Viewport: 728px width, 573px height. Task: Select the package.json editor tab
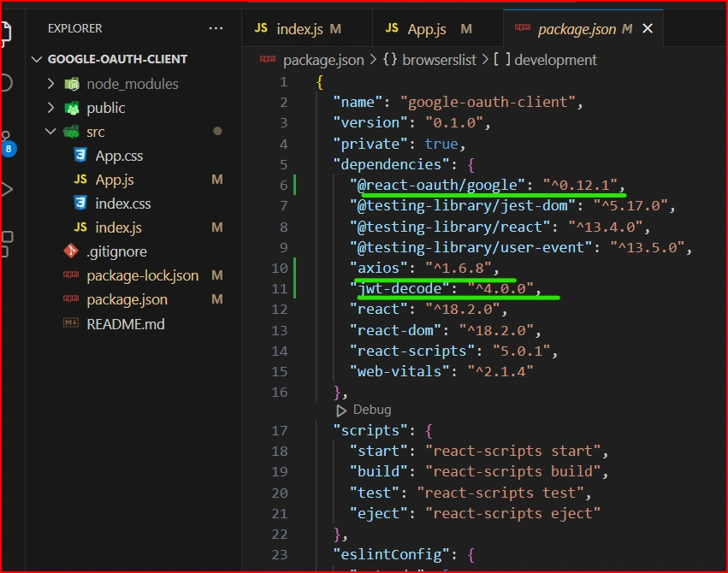(583, 29)
